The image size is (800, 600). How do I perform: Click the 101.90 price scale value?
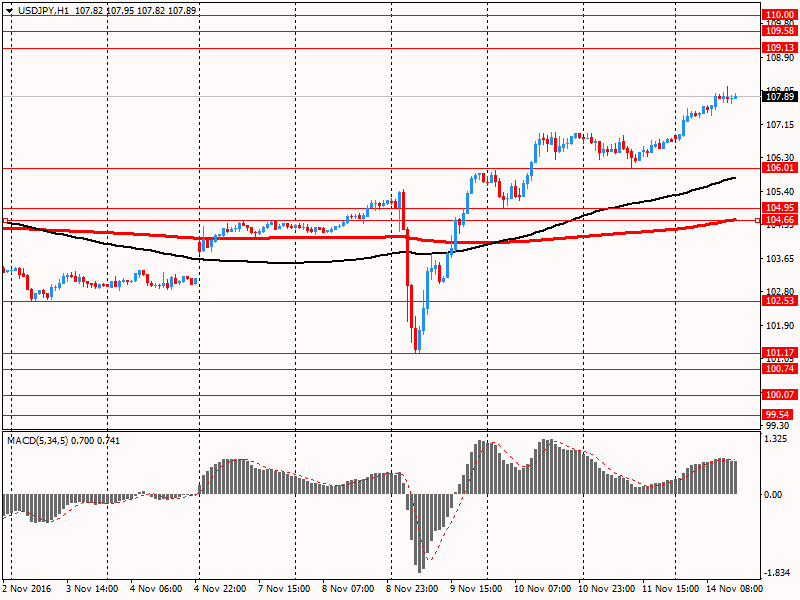[x=780, y=326]
